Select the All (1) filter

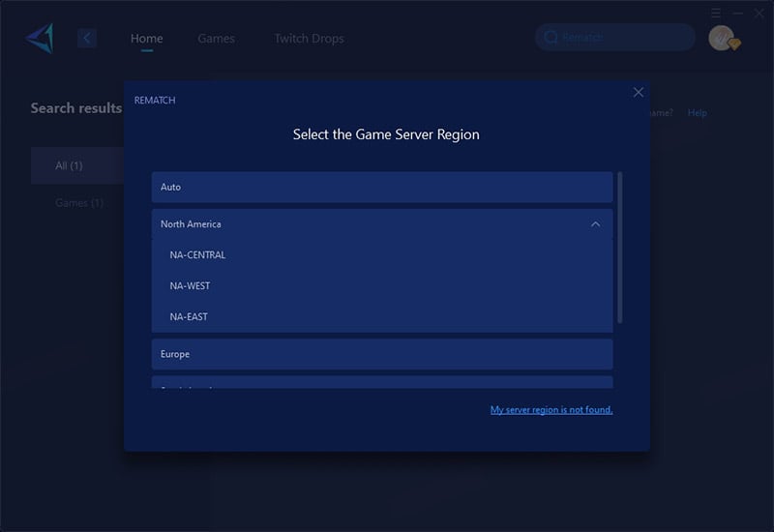tap(77, 165)
